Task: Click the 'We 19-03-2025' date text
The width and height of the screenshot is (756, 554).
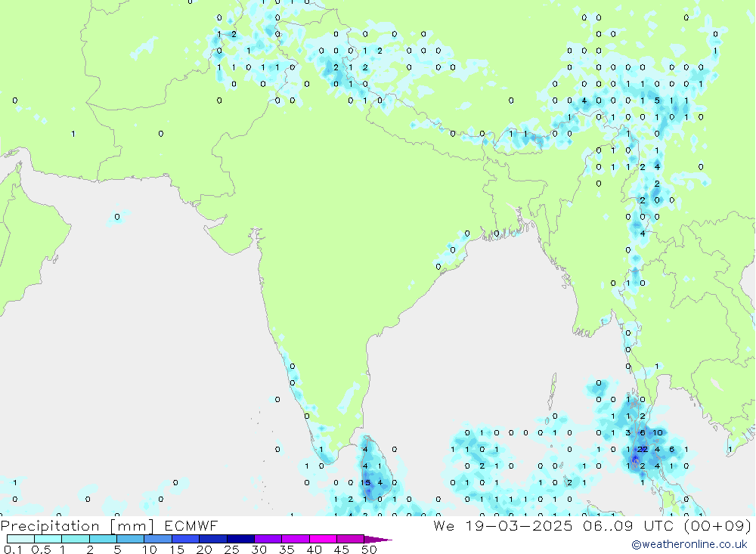Action: pyautogui.click(x=503, y=526)
